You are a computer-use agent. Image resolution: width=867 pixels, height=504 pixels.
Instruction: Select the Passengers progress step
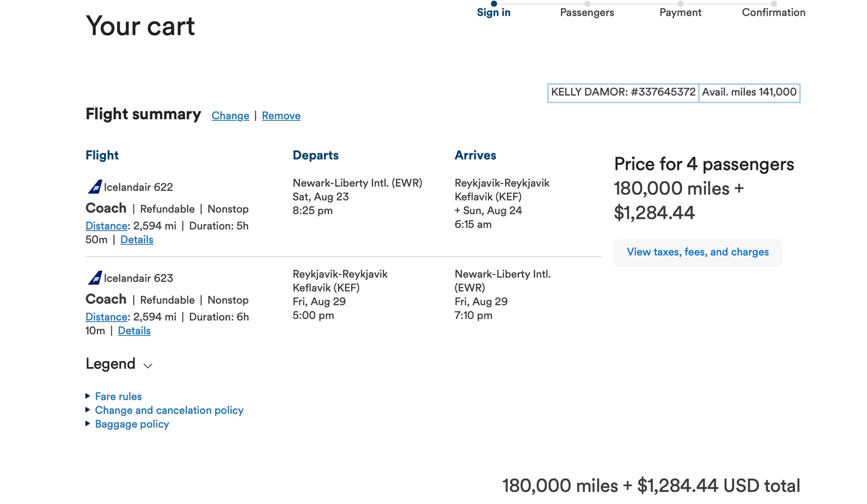click(x=587, y=12)
